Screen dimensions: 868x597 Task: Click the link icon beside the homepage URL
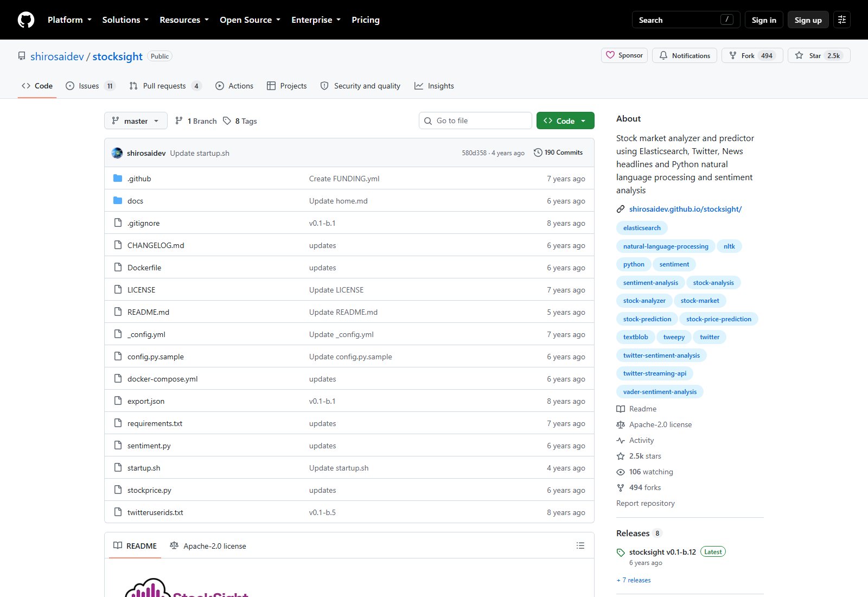(621, 209)
